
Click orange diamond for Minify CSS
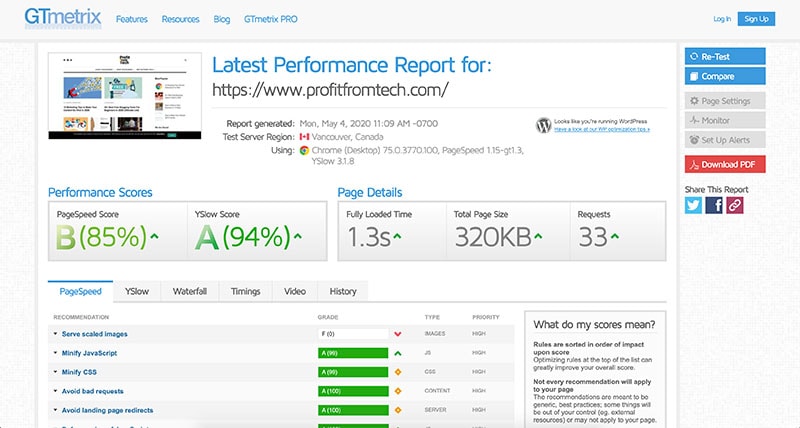397,372
